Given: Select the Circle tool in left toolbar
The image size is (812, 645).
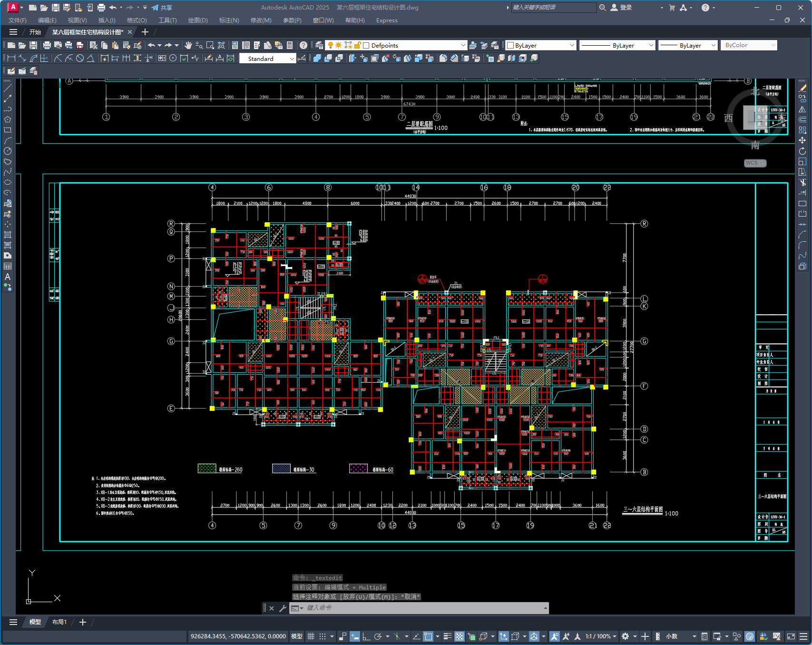Looking at the screenshot, I should pos(8,151).
